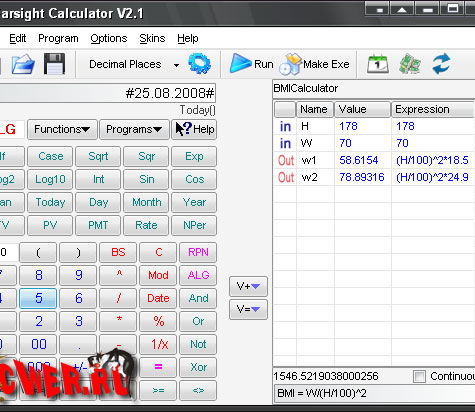
Task: Save using the floppy disk icon
Action: point(54,64)
